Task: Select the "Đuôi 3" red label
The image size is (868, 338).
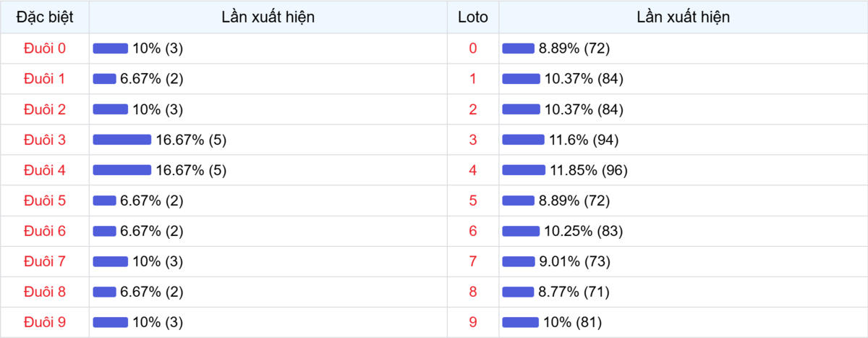Action: (45, 140)
